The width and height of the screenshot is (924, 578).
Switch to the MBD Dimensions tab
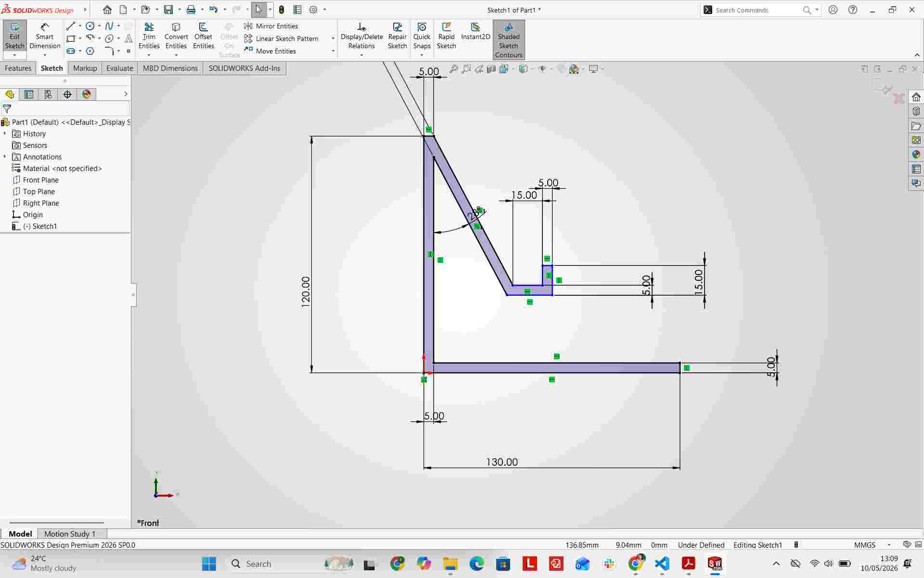click(170, 68)
